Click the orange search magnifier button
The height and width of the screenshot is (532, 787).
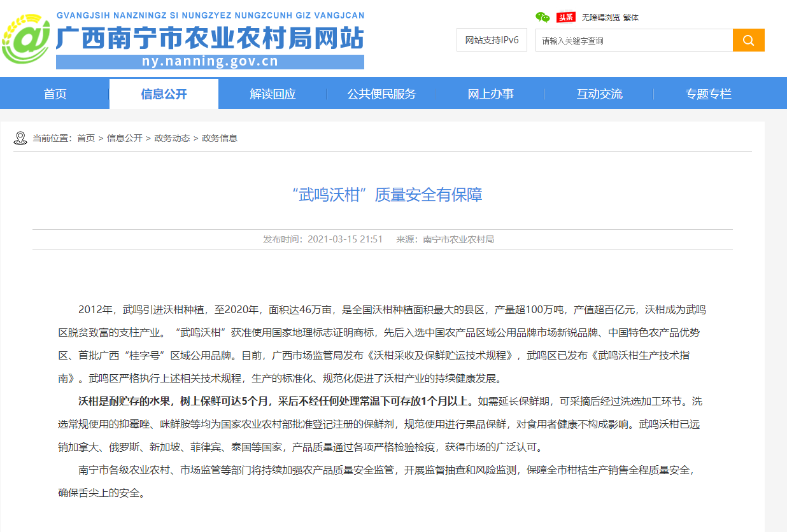(748, 40)
